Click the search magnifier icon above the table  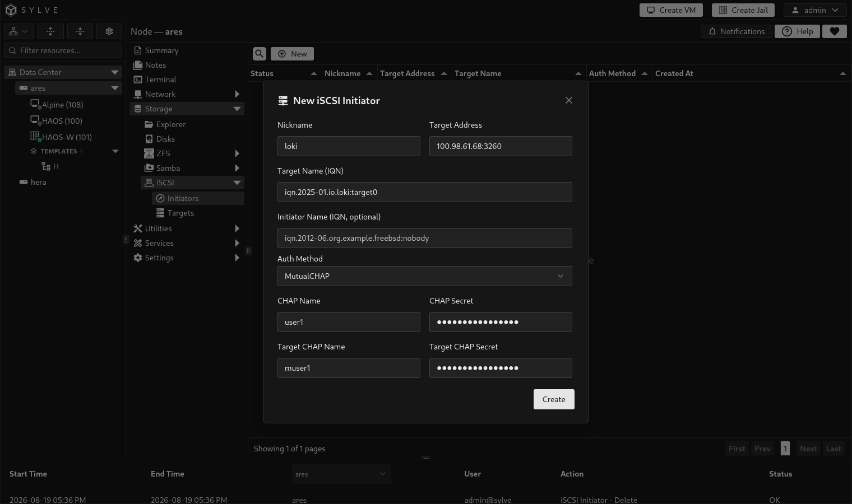pyautogui.click(x=259, y=54)
